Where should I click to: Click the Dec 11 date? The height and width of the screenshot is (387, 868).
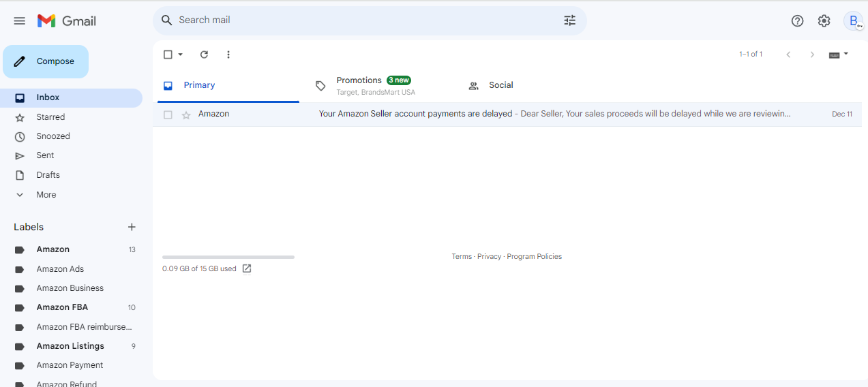click(x=842, y=114)
